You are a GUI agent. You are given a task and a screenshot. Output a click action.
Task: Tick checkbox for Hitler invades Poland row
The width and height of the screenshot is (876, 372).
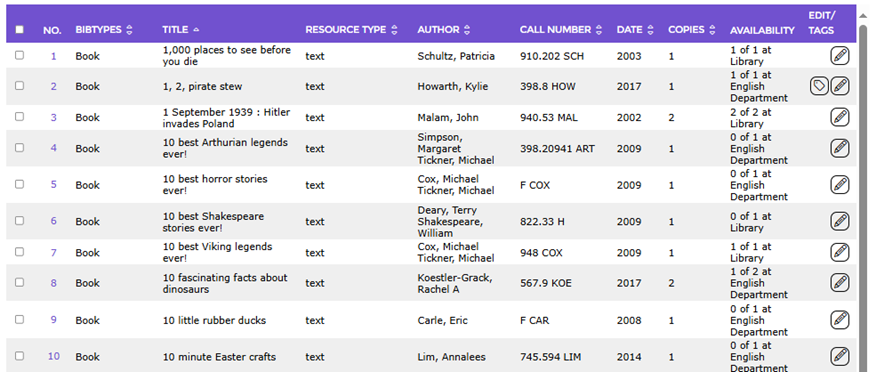(20, 117)
